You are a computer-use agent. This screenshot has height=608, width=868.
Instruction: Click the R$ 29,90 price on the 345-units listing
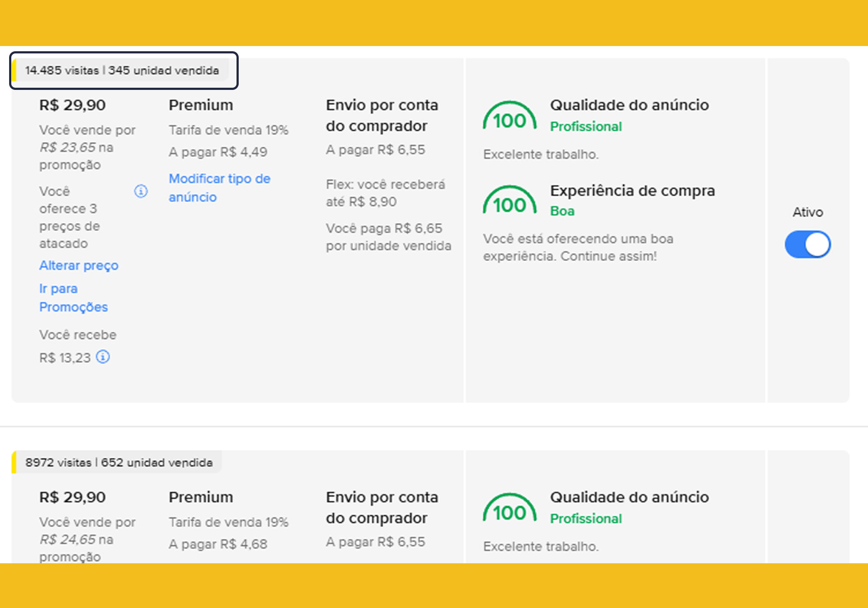(72, 105)
